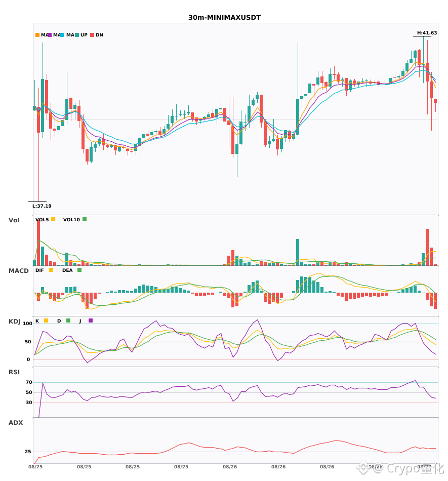Click the MACD panel label

18,271
